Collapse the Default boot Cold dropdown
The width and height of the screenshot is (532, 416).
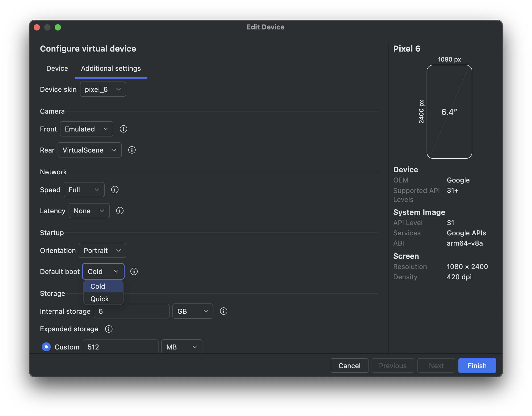coord(103,271)
